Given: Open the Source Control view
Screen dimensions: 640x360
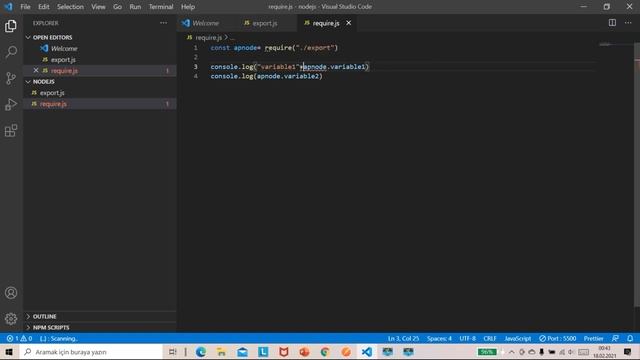Looking at the screenshot, I should 11,78.
